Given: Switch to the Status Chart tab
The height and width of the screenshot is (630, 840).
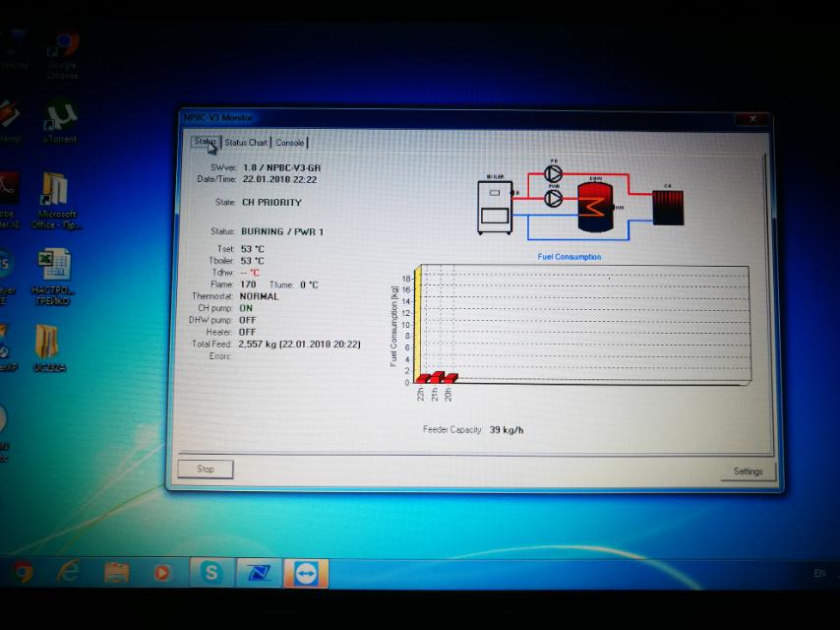Looking at the screenshot, I should pos(246,143).
